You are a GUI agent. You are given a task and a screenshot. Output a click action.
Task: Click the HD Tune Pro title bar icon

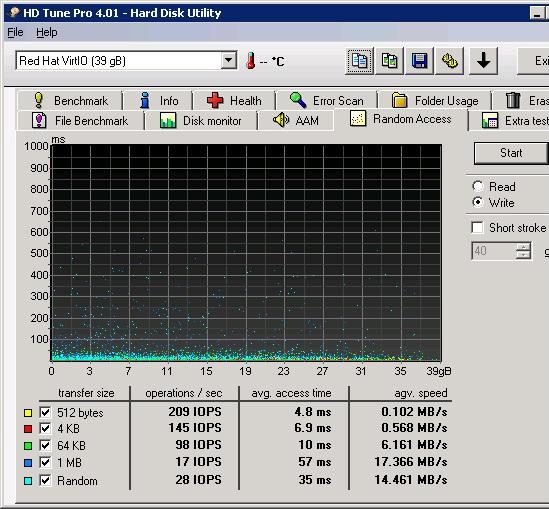(14, 12)
